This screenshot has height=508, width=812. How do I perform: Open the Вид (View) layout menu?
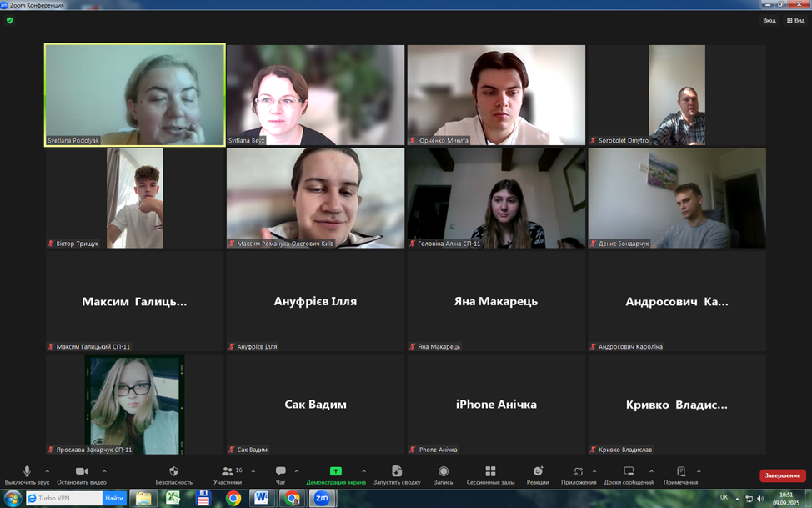(795, 20)
